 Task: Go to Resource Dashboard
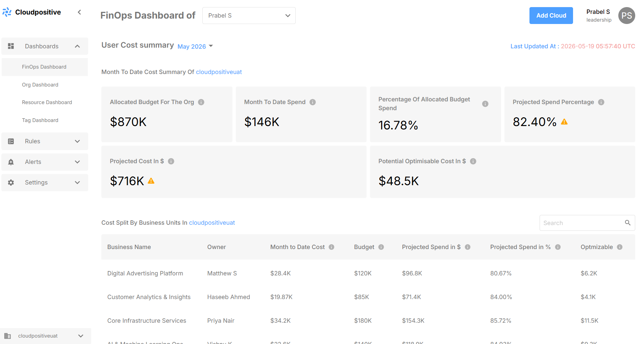(x=47, y=102)
